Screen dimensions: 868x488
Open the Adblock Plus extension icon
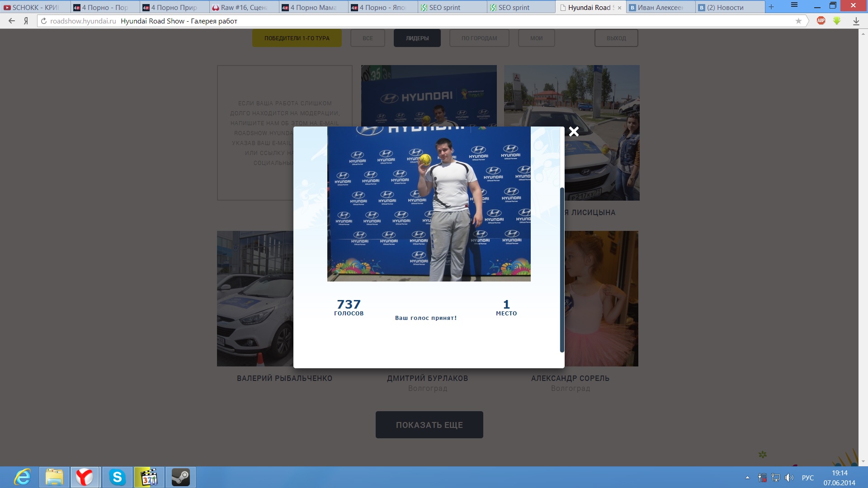(x=821, y=21)
